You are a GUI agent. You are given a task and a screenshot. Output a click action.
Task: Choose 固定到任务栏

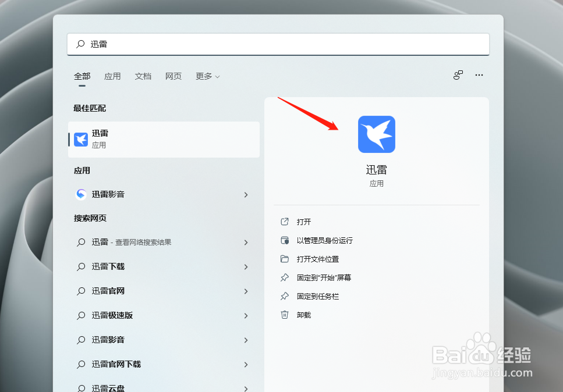pyautogui.click(x=318, y=297)
